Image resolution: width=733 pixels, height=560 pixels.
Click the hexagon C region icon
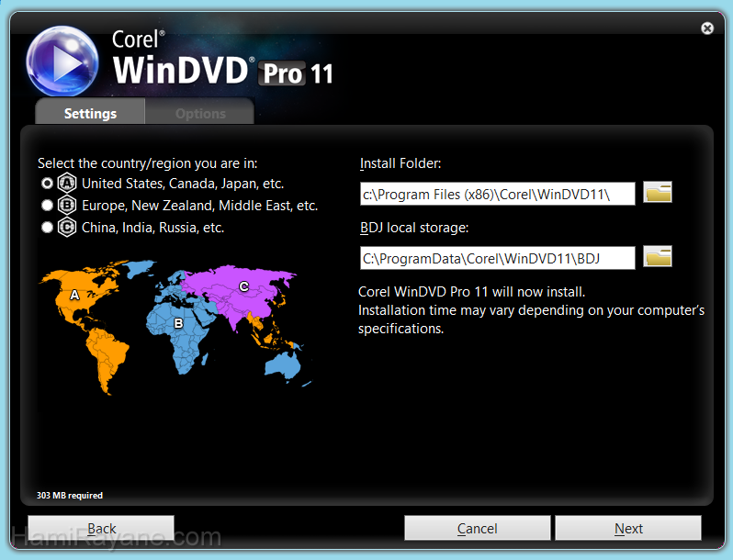click(x=67, y=228)
